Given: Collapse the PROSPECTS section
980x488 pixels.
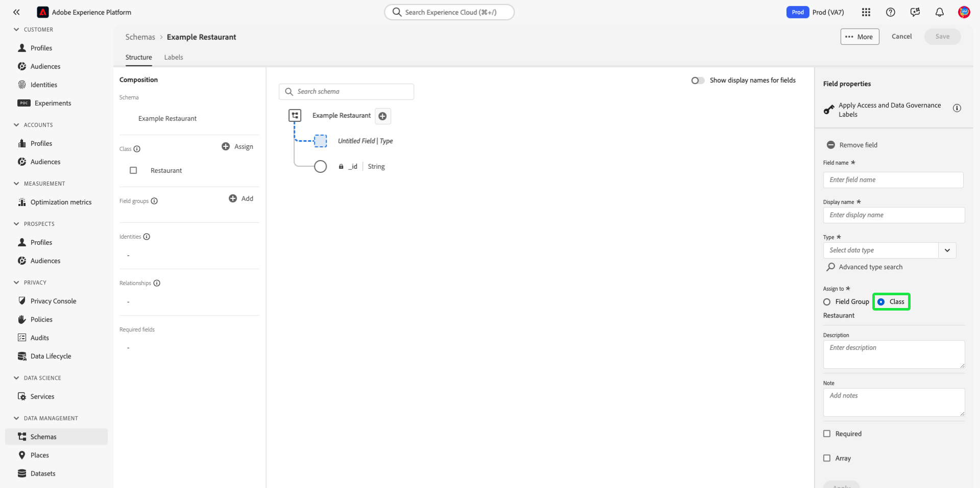Looking at the screenshot, I should click(16, 224).
